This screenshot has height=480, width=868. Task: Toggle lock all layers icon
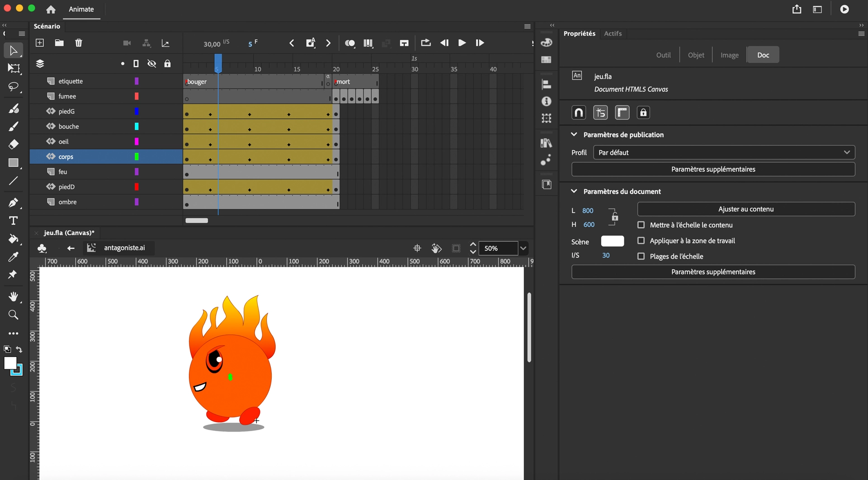pos(168,64)
